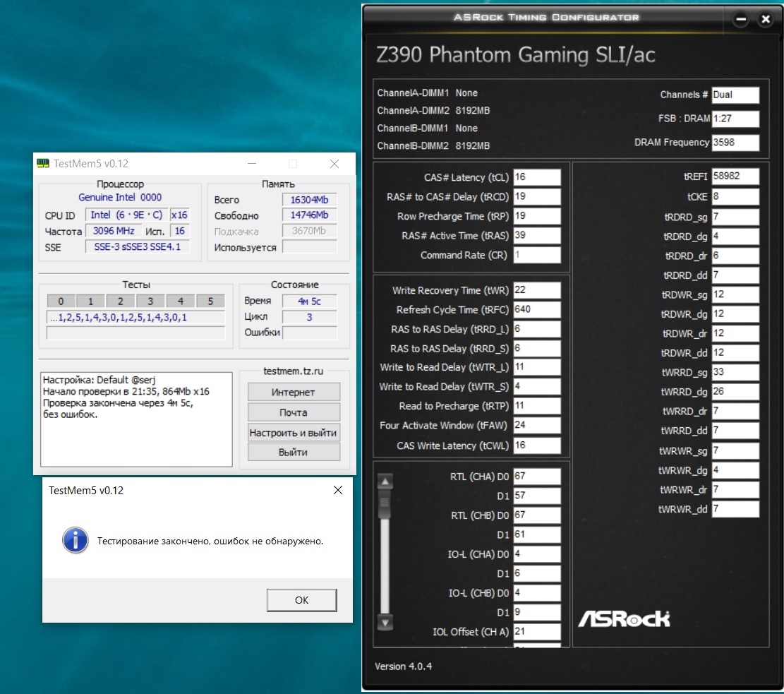The image size is (784, 694).
Task: Click the TestMem5 log text area
Action: pyautogui.click(x=136, y=419)
